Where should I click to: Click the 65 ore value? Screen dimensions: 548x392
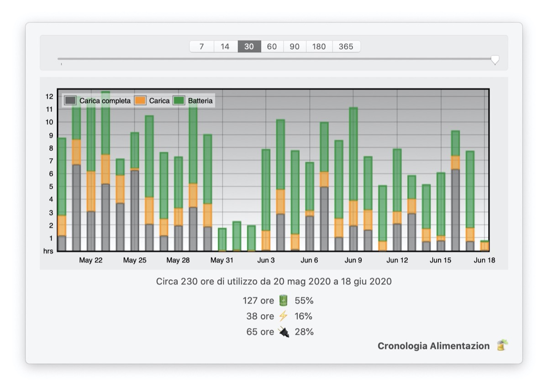(260, 332)
